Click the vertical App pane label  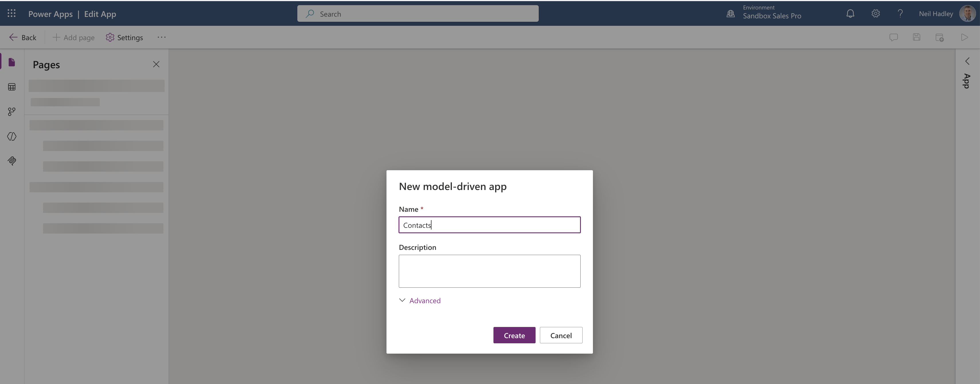[967, 81]
